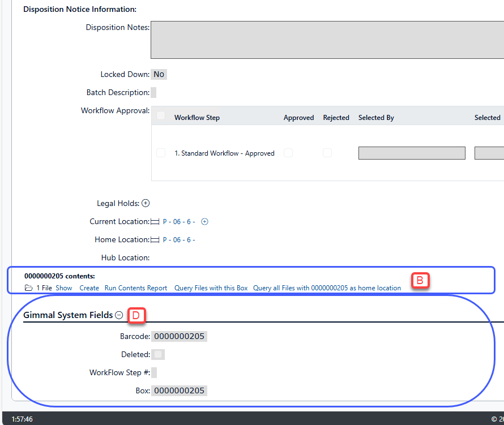The image size is (504, 425).
Task: Toggle the Deleted checkbox
Action: click(159, 354)
